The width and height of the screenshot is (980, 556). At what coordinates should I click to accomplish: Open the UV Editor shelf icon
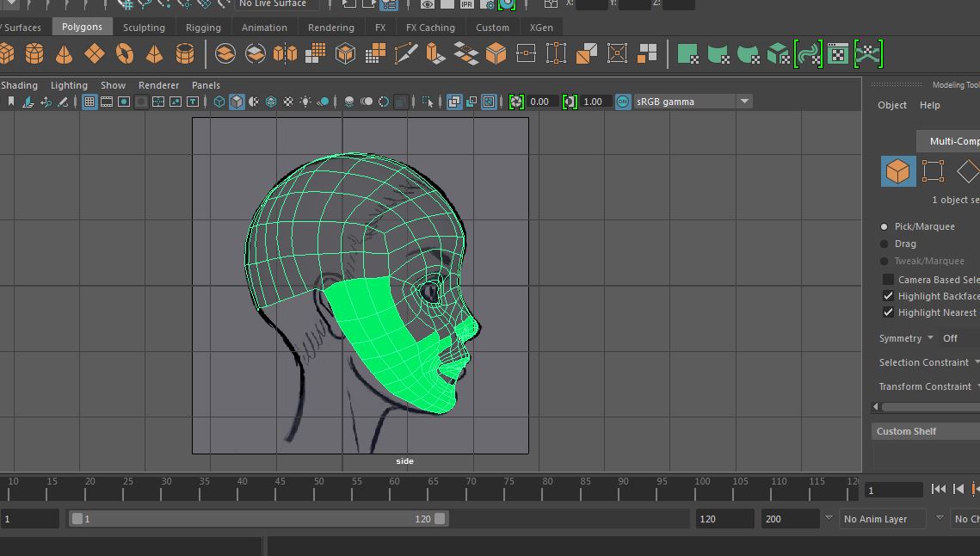(838, 54)
